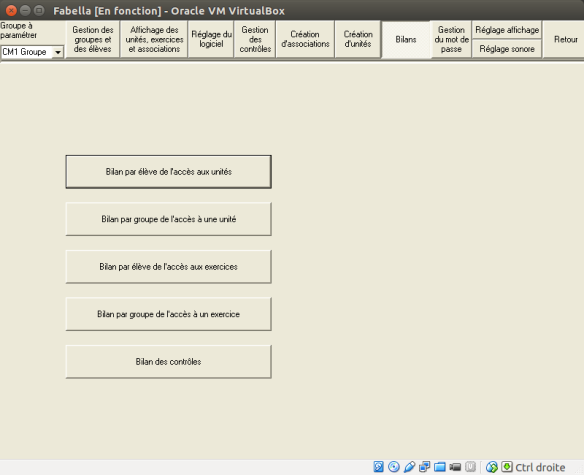Click the network adapters icon in status bar

[424, 467]
